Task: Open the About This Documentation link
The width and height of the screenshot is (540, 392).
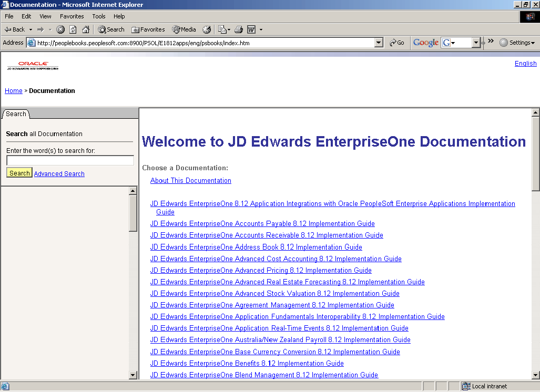Action: click(x=191, y=181)
